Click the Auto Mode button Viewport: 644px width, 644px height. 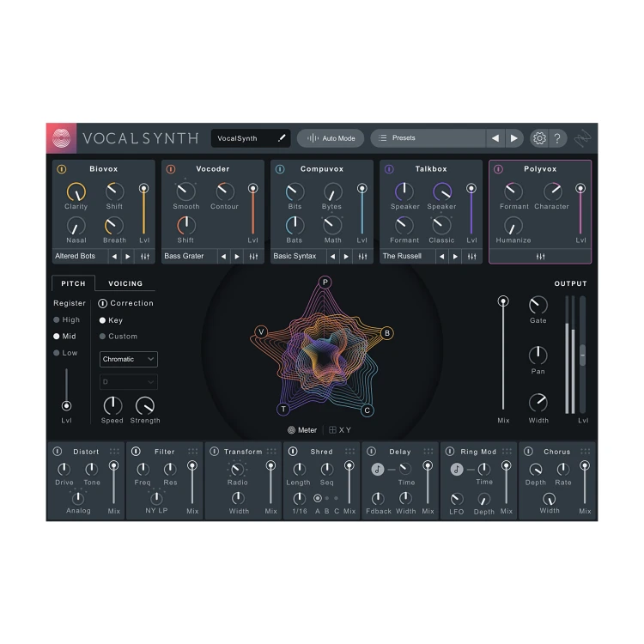331,138
